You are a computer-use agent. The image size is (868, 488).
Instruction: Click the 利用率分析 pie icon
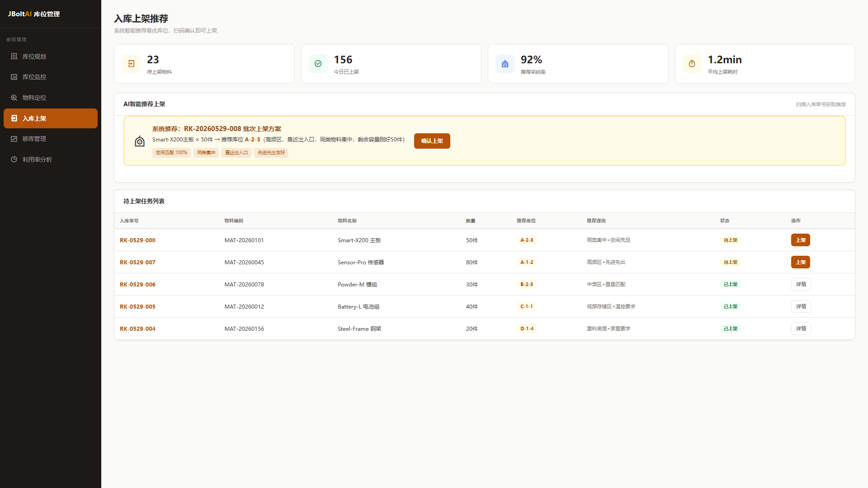pos(14,160)
